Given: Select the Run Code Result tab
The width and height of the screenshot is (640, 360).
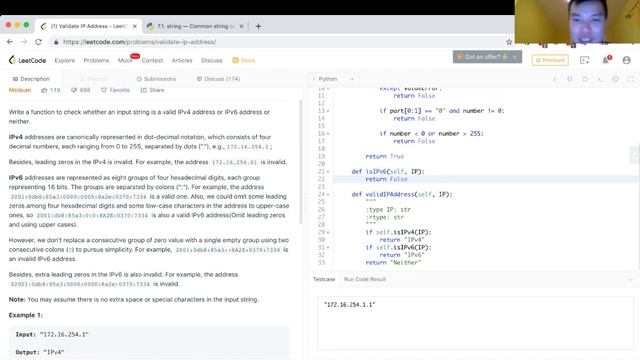Looking at the screenshot, I should pos(365,280).
